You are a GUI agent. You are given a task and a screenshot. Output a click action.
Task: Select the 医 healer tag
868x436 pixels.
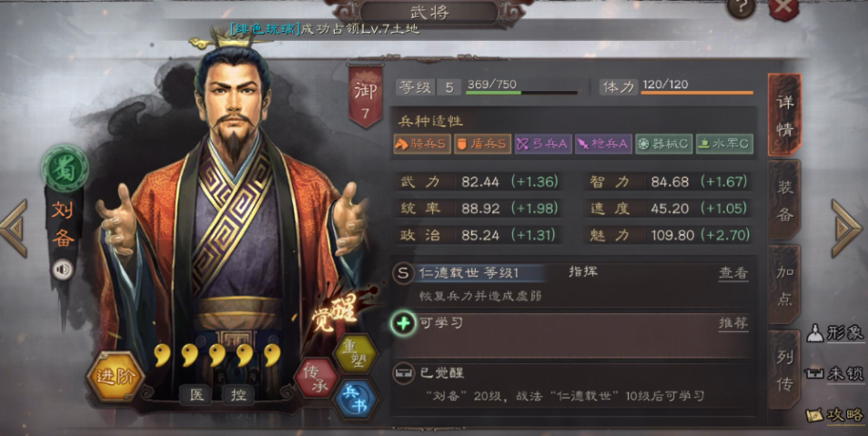197,394
